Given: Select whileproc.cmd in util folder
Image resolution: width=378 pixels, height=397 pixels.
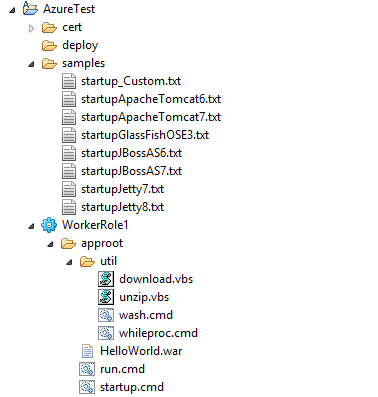Looking at the screenshot, I should pos(158,333).
